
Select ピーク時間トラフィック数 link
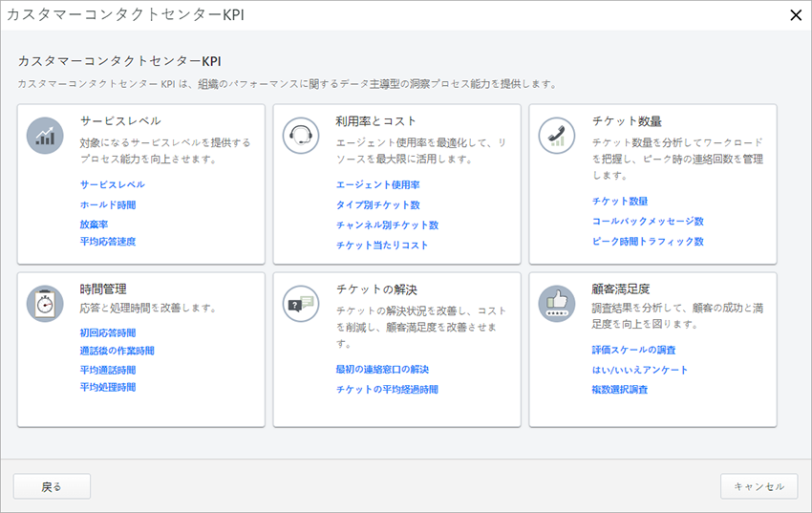coord(648,242)
